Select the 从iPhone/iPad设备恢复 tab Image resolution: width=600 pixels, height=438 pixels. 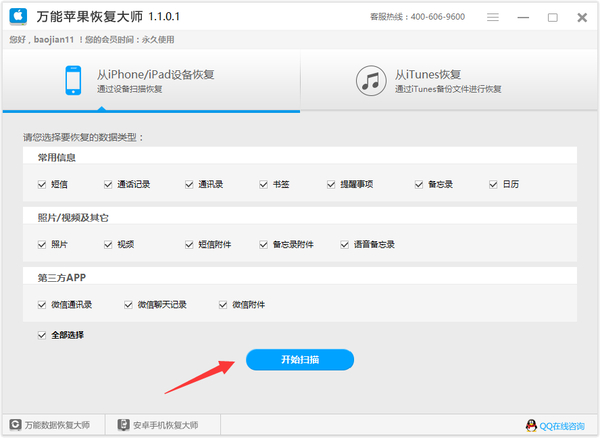[151, 81]
